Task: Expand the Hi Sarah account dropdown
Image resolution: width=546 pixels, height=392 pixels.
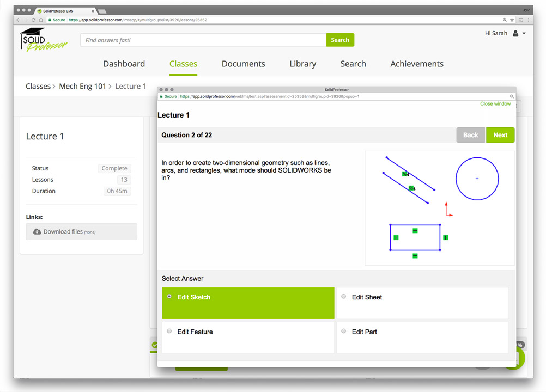Action: click(x=524, y=34)
